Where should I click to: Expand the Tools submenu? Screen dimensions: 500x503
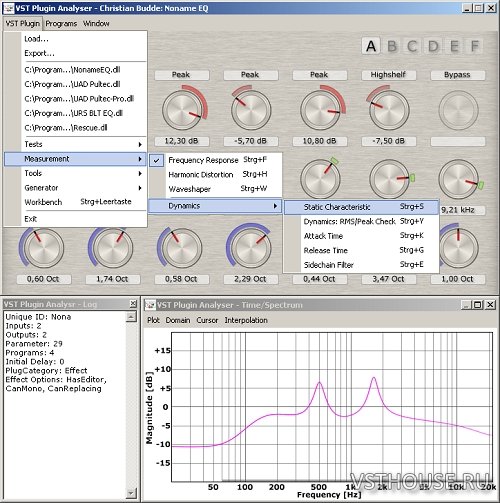[x=75, y=173]
